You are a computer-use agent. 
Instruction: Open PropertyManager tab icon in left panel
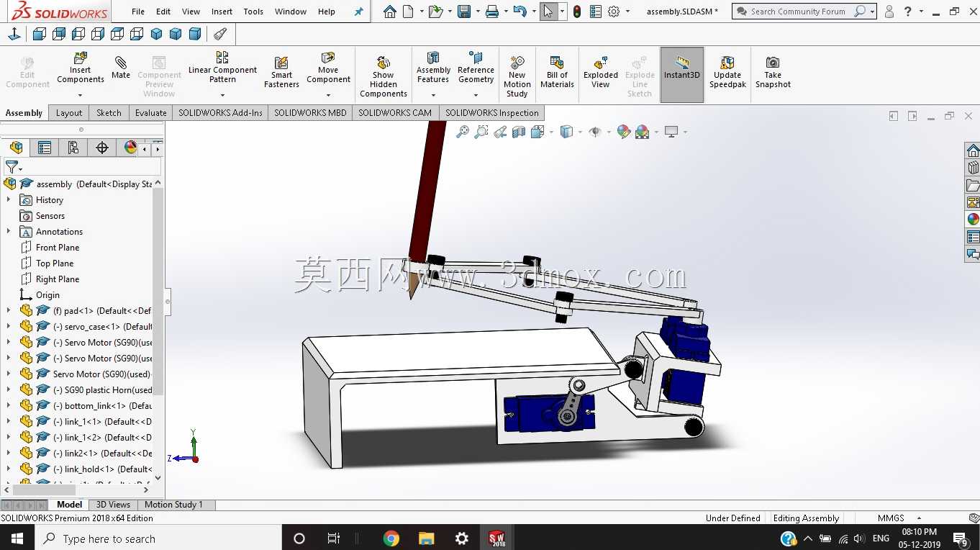click(x=45, y=148)
